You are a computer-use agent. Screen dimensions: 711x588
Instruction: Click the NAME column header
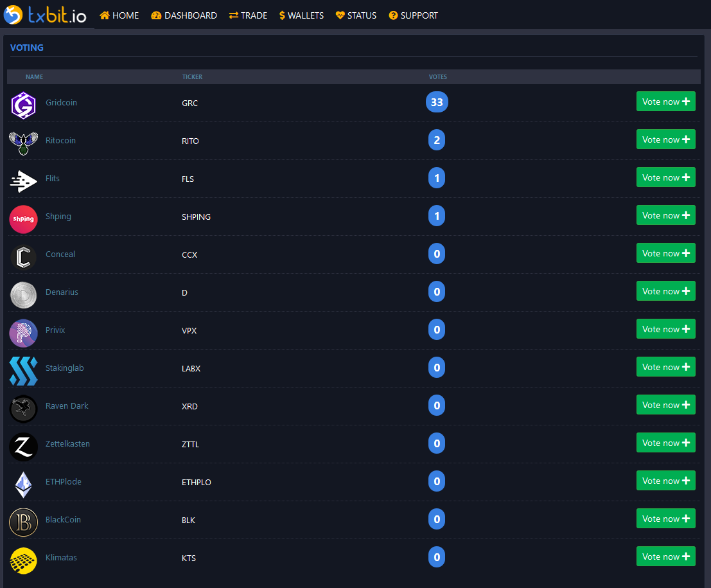[35, 76]
